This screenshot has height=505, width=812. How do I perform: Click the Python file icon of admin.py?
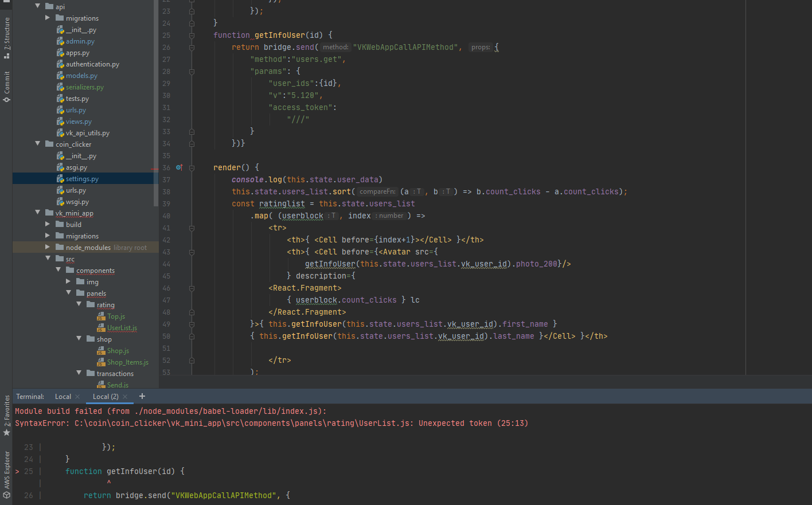(60, 41)
